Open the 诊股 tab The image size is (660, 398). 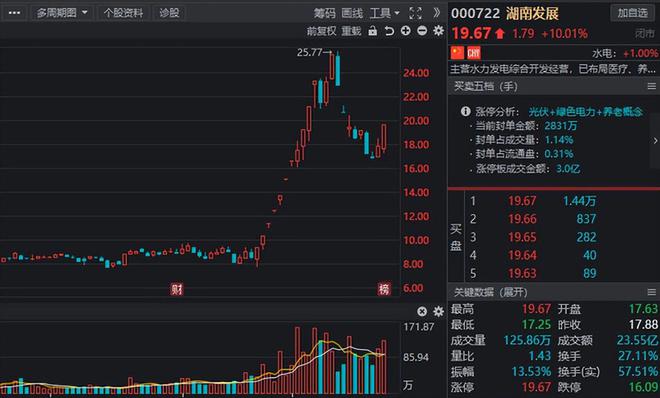[169, 13]
